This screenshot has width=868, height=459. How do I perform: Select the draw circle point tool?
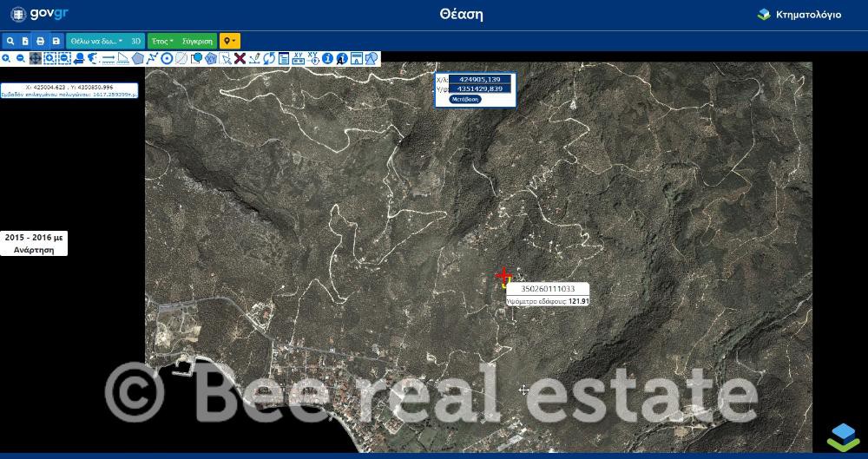167,59
